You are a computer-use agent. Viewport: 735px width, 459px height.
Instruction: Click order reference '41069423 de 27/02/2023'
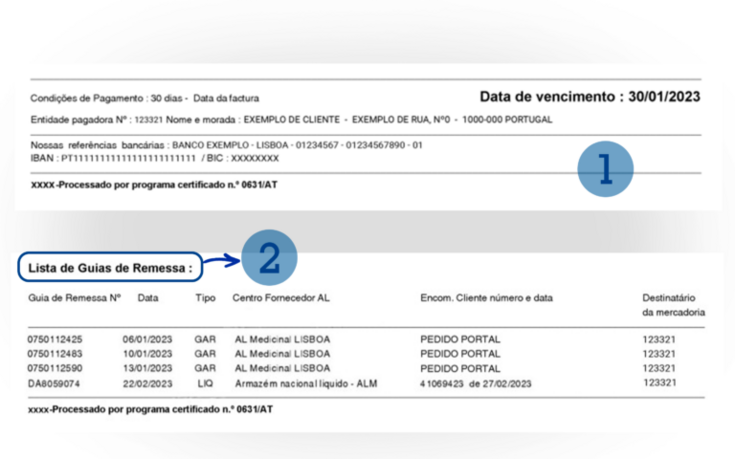coord(476,383)
